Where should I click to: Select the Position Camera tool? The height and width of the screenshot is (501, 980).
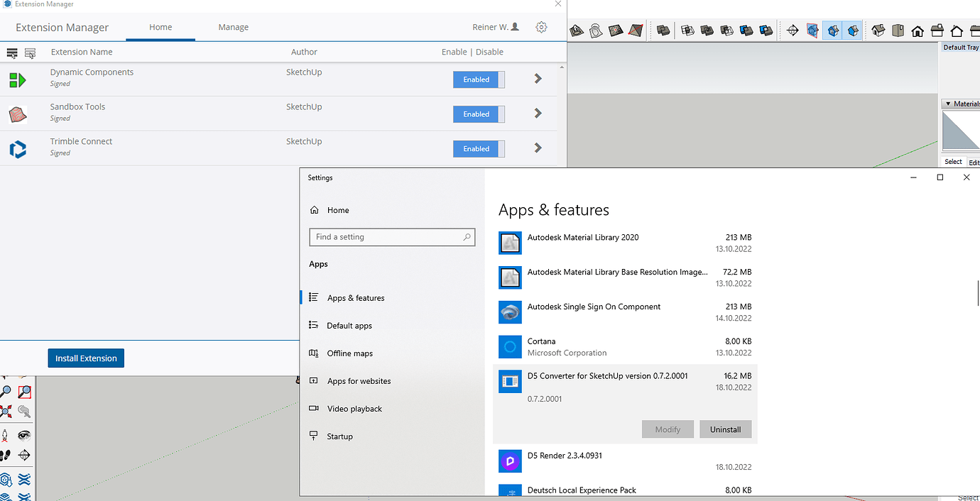click(6, 435)
